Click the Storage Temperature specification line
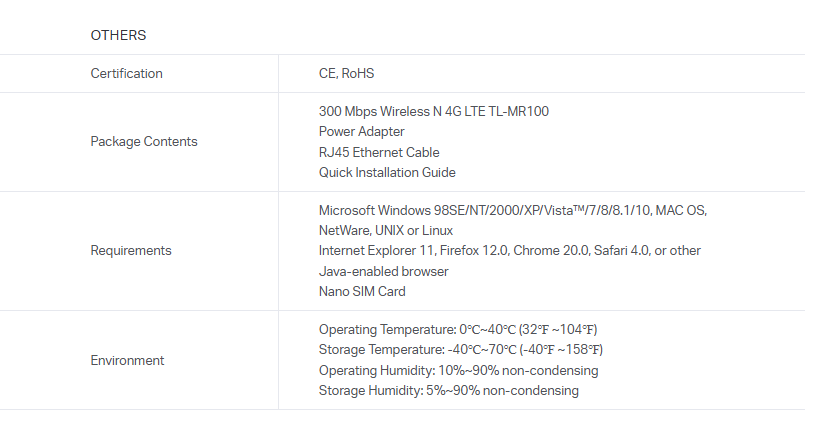Image resolution: width=830 pixels, height=446 pixels. tap(460, 349)
